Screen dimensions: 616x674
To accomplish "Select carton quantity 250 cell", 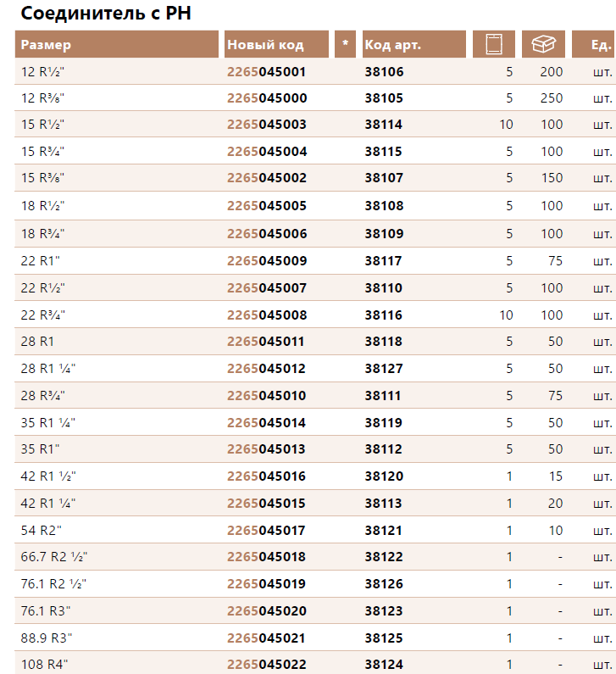I will point(551,98).
